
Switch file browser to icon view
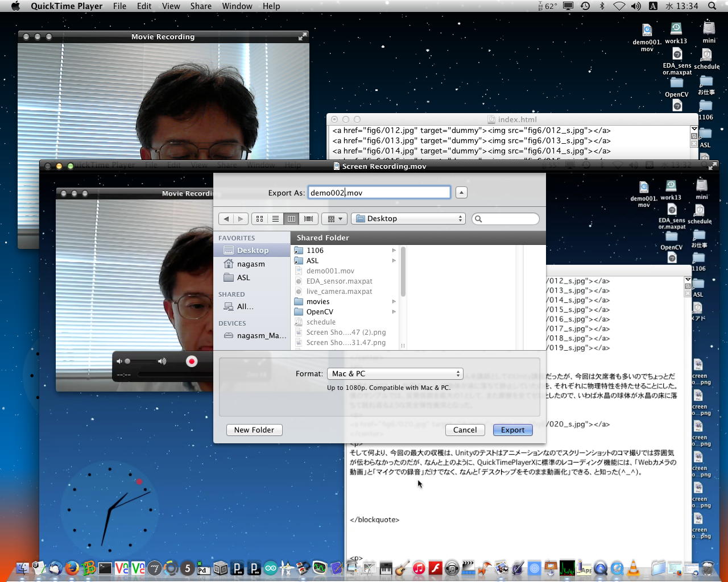(259, 219)
